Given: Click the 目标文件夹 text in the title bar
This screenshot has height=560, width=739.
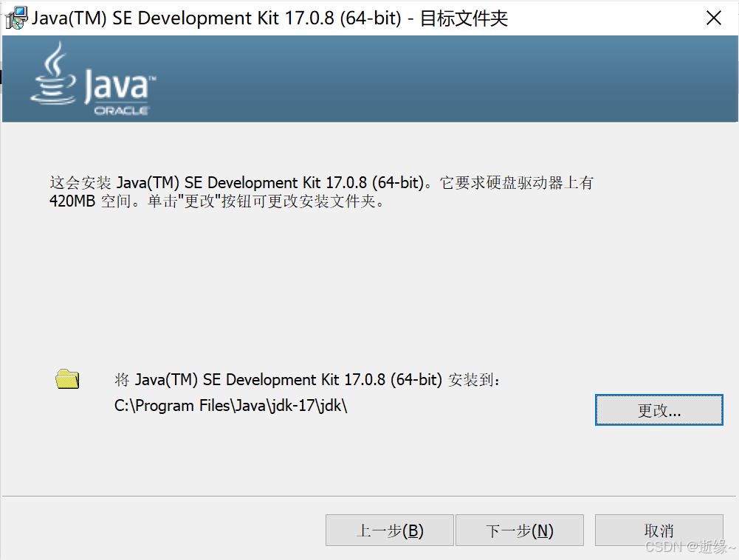Looking at the screenshot, I should click(464, 18).
